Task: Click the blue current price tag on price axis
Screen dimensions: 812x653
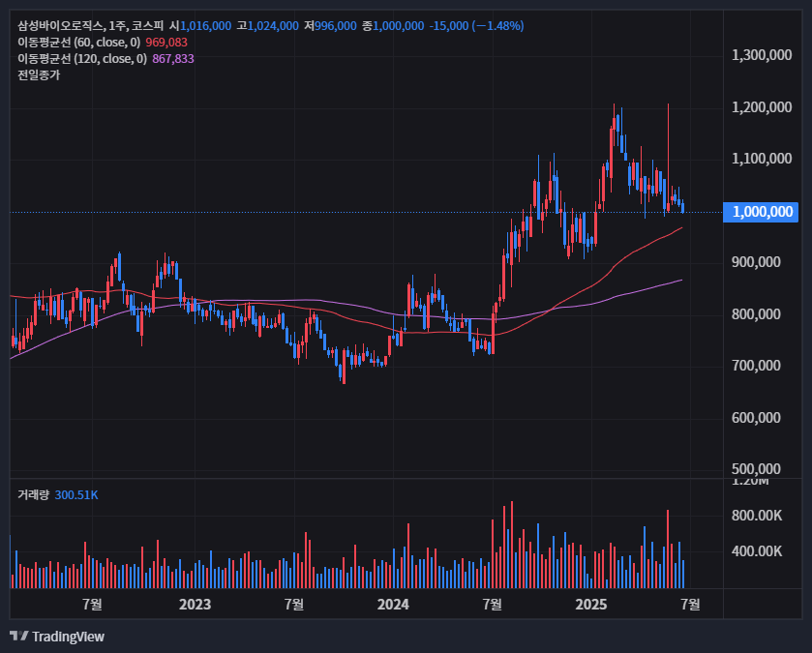Action: click(x=760, y=212)
